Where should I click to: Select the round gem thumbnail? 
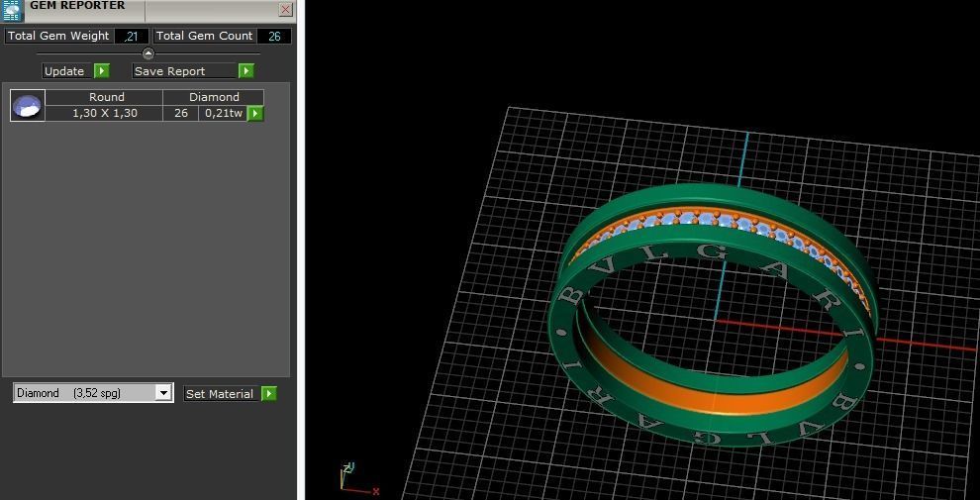(28, 105)
